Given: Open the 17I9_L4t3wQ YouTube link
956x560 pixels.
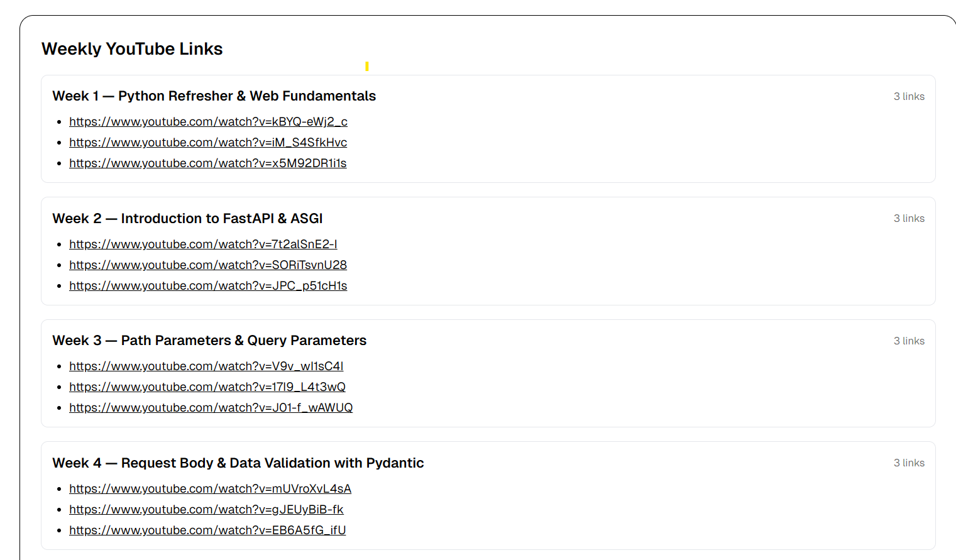Looking at the screenshot, I should point(207,387).
